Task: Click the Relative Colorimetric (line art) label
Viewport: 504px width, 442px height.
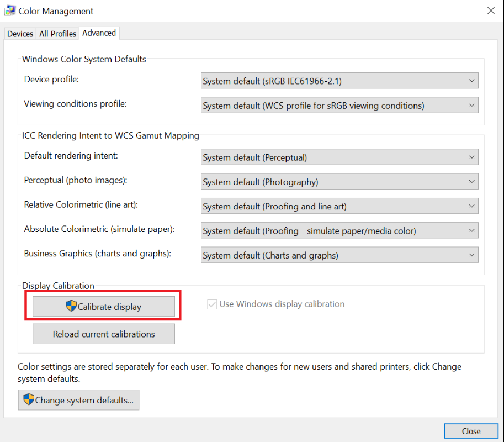Action: (81, 204)
